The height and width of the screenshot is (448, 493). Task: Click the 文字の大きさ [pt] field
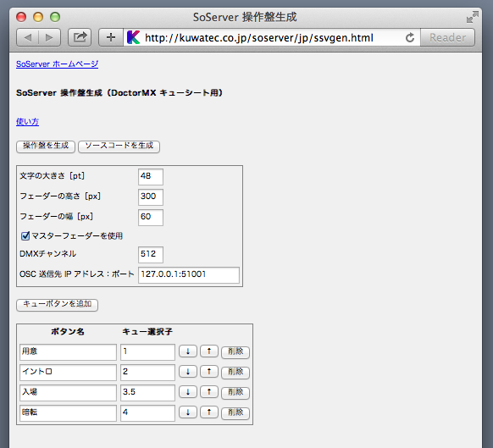click(x=151, y=177)
